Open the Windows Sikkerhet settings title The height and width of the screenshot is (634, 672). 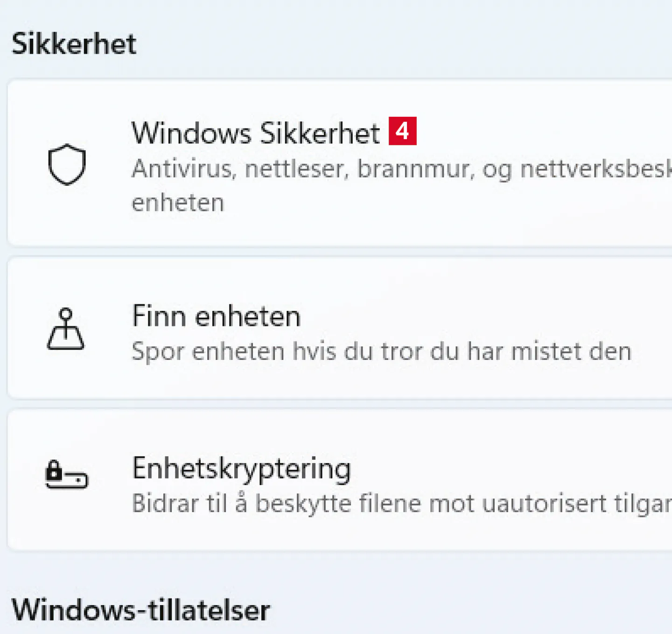point(256,133)
